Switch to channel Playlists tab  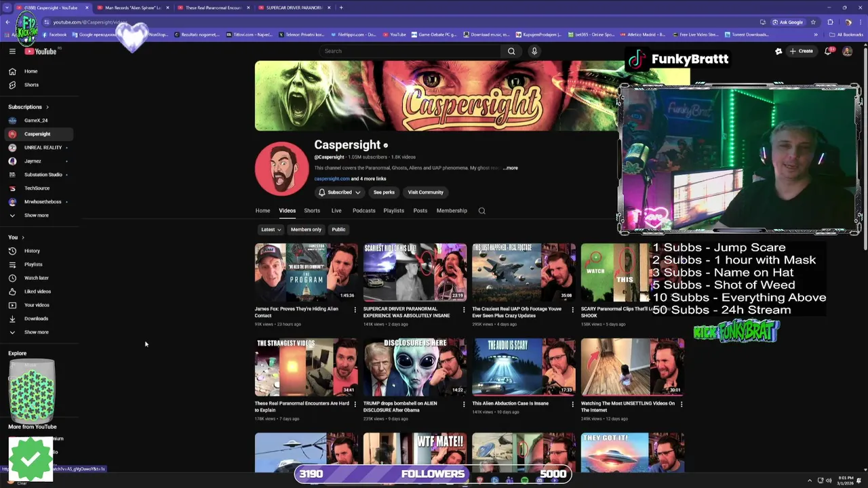point(393,211)
